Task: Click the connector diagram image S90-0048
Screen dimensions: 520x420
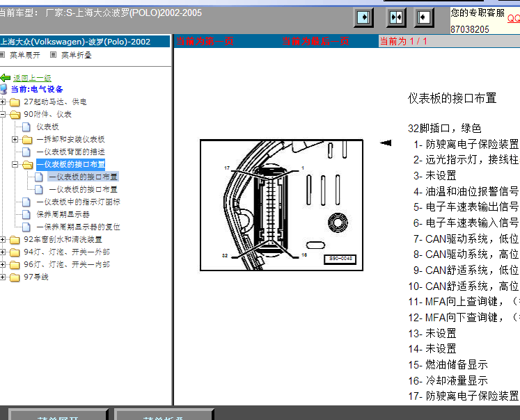Action: (281, 205)
